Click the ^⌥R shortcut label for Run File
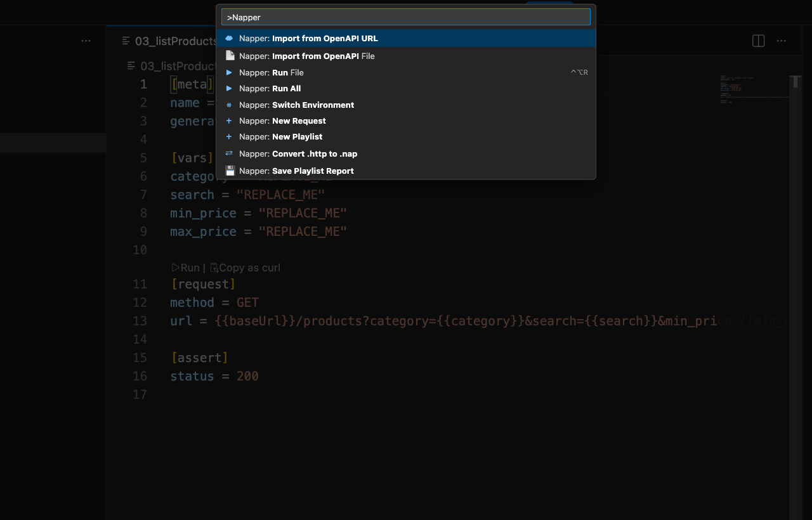Screen dimensions: 812x520 coord(579,72)
